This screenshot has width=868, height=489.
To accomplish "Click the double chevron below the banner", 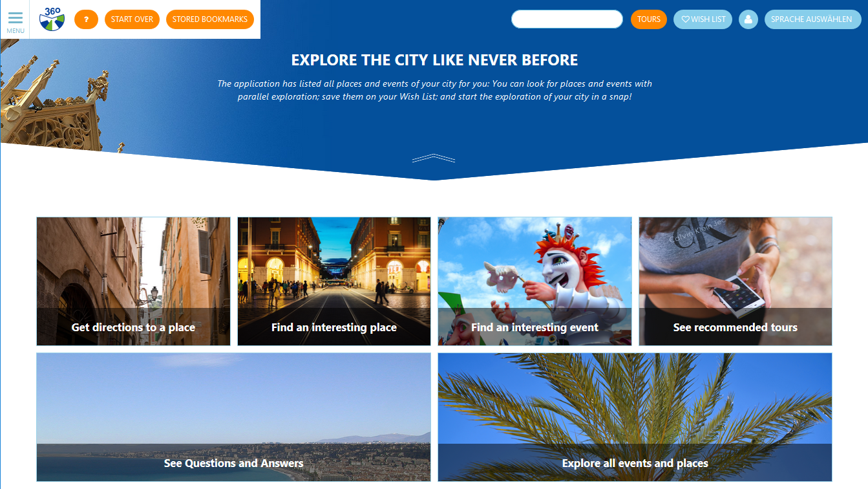I will pos(434,158).
